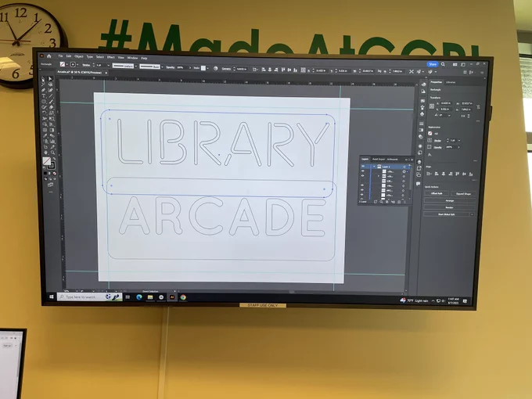The image size is (532, 399).
Task: Toggle constrain width and height proportions link
Action: [x=478, y=106]
